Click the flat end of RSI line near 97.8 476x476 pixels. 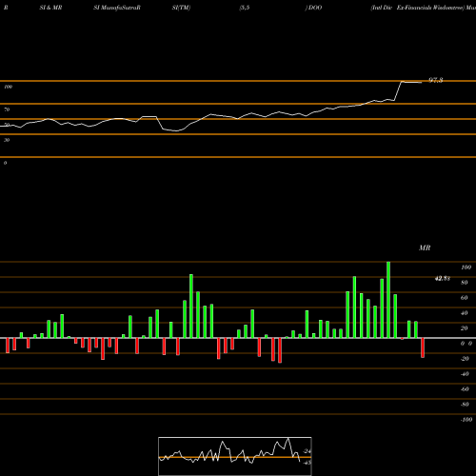click(411, 83)
